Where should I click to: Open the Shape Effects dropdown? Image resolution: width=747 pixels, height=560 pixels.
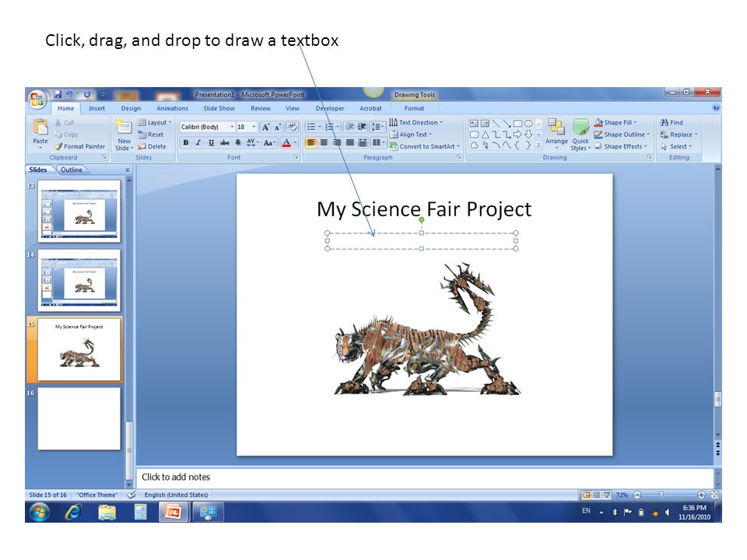click(621, 147)
